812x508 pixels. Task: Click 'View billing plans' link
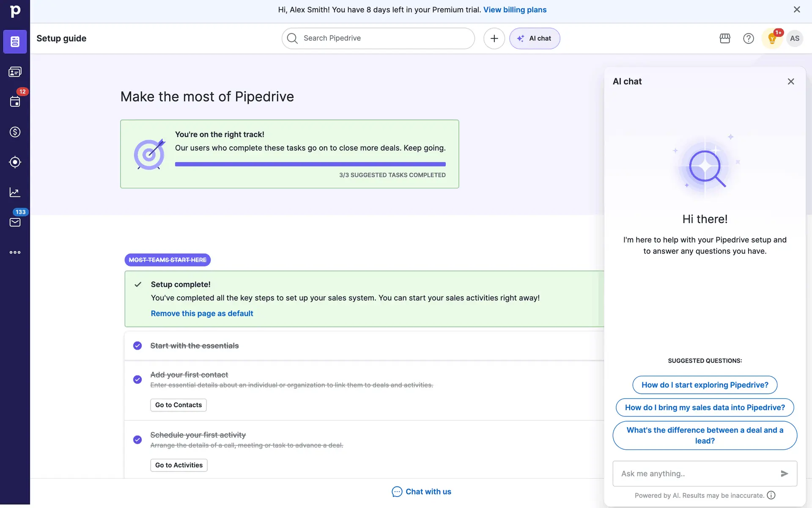(x=515, y=10)
